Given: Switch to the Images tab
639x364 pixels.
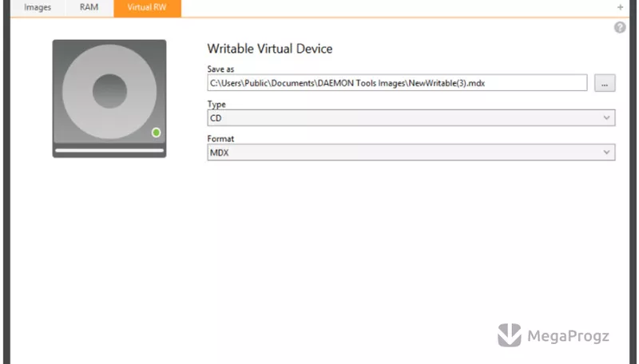Looking at the screenshot, I should coord(38,7).
